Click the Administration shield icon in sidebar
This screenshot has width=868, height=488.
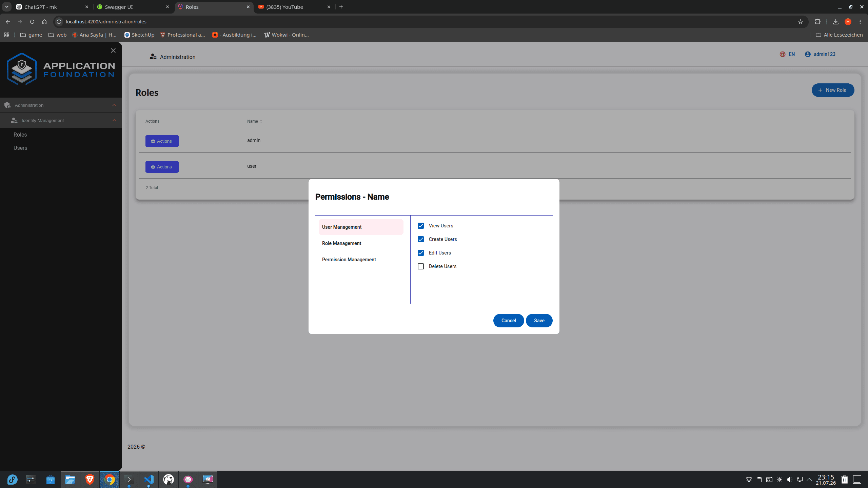(x=7, y=105)
